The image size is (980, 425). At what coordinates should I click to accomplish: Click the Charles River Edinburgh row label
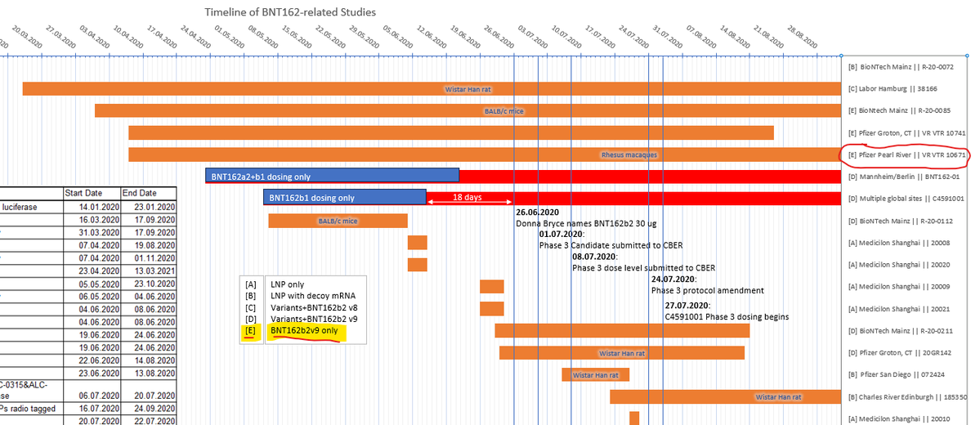tap(907, 397)
